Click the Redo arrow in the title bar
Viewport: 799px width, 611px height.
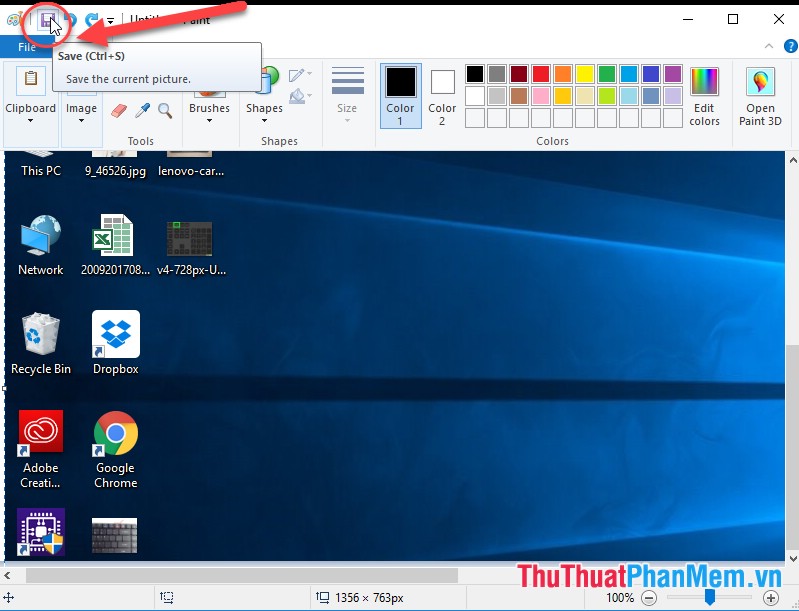(92, 20)
